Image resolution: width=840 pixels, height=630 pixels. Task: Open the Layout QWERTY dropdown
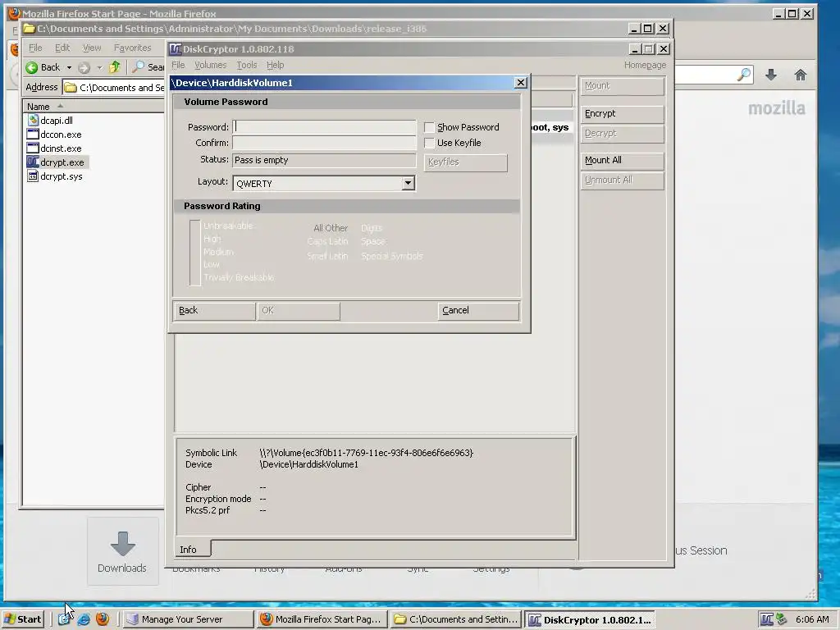(408, 183)
